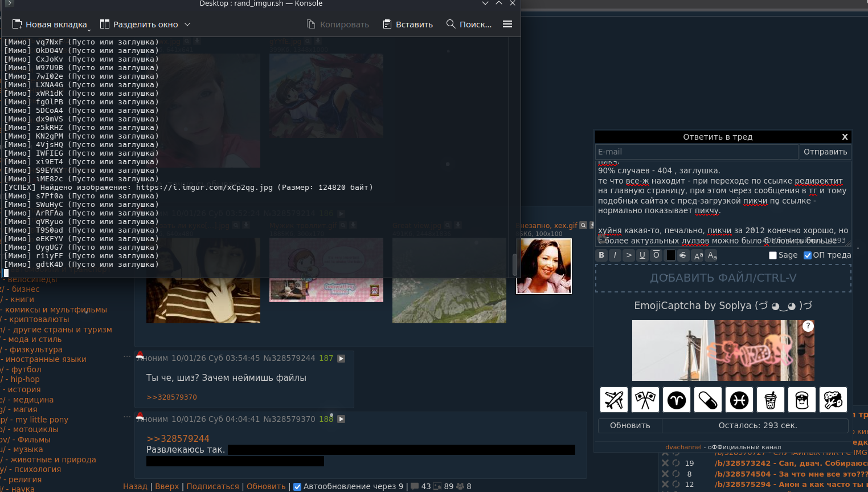Click Копировать in the Konsole toolbar
This screenshot has width=868, height=492.
click(x=338, y=25)
